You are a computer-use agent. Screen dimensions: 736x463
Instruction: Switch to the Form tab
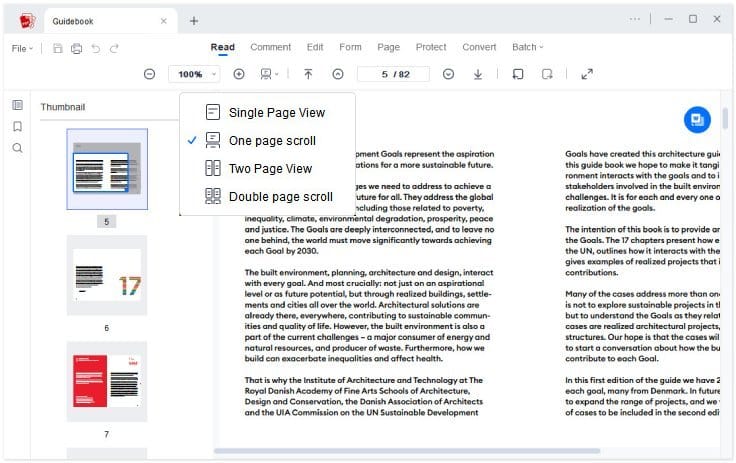click(350, 47)
